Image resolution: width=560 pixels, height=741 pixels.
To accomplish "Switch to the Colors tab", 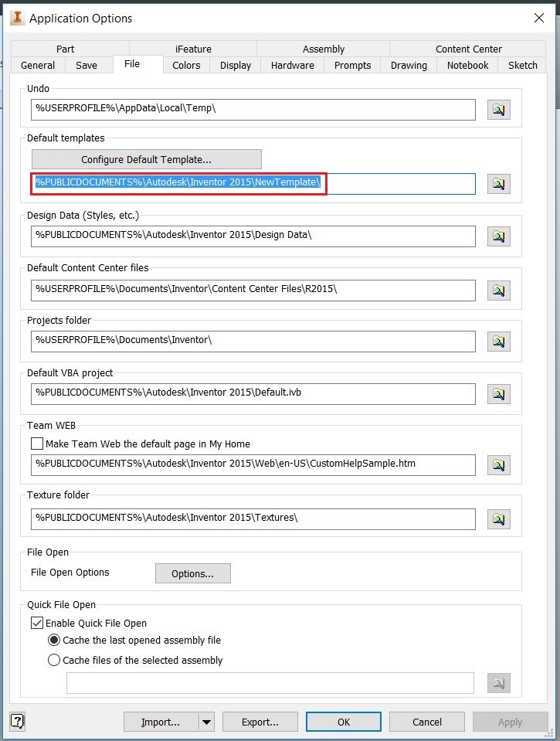I will point(186,66).
